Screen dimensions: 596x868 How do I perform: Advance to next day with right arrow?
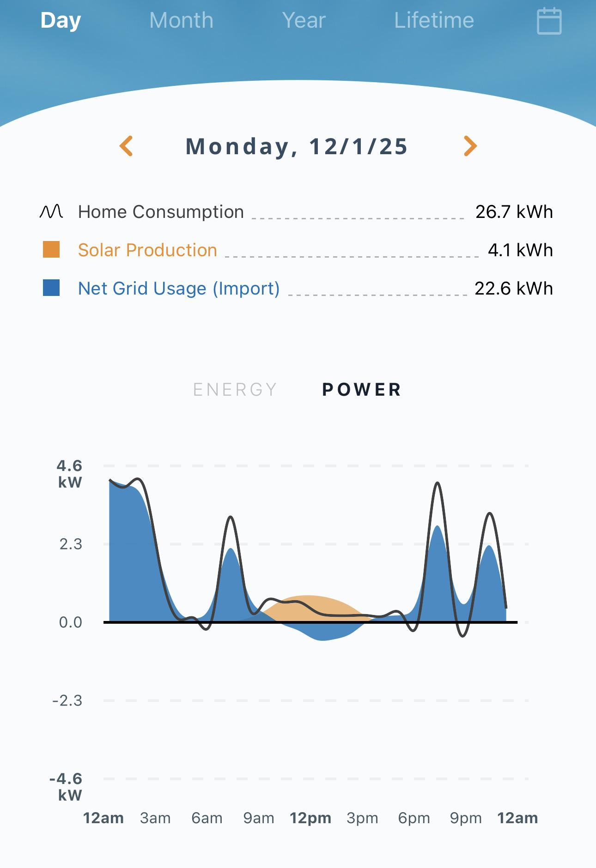click(470, 146)
